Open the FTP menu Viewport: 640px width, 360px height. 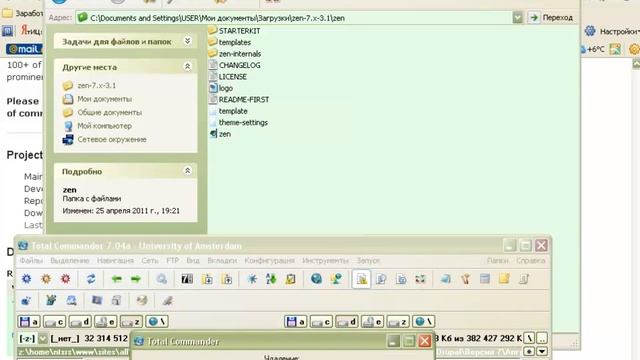[173, 260]
